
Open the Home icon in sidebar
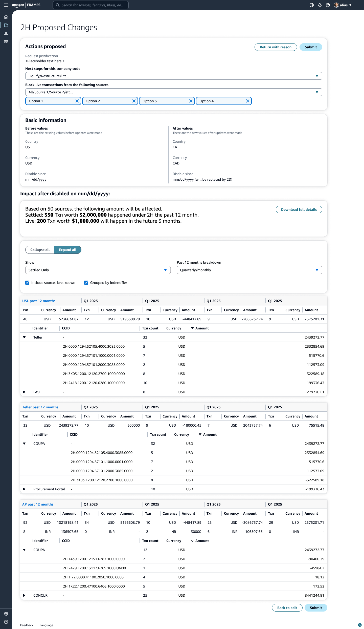(x=6, y=17)
